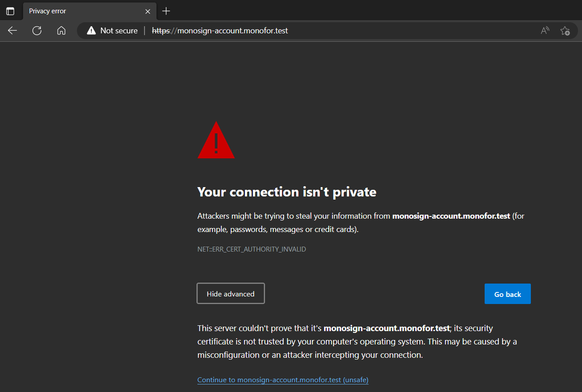
Task: Refresh the page
Action: [37, 31]
